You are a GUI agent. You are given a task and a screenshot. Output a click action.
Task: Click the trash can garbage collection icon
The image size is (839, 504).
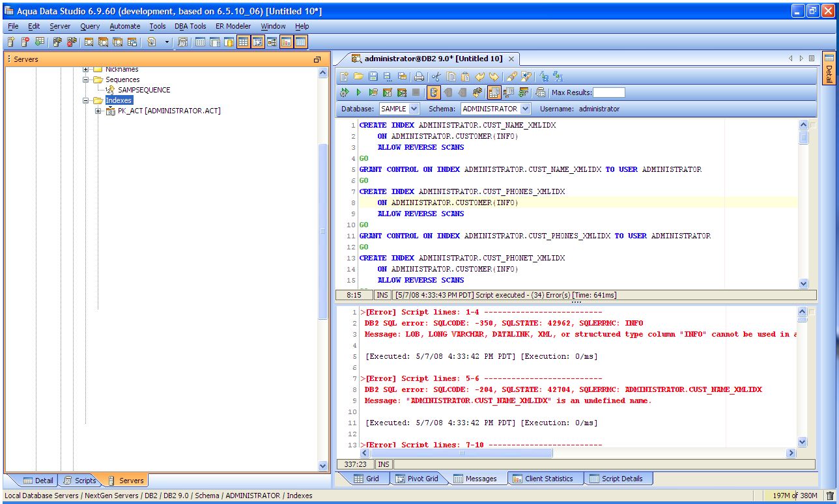(x=830, y=496)
